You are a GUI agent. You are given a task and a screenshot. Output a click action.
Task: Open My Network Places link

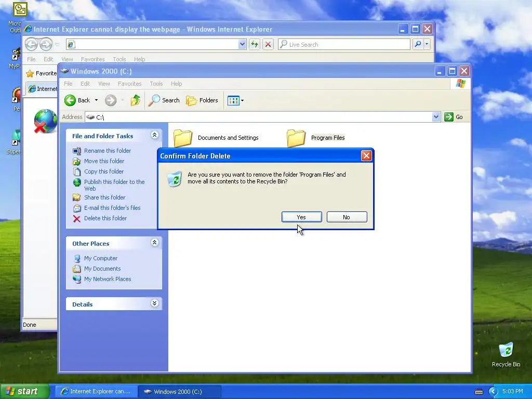pyautogui.click(x=108, y=279)
